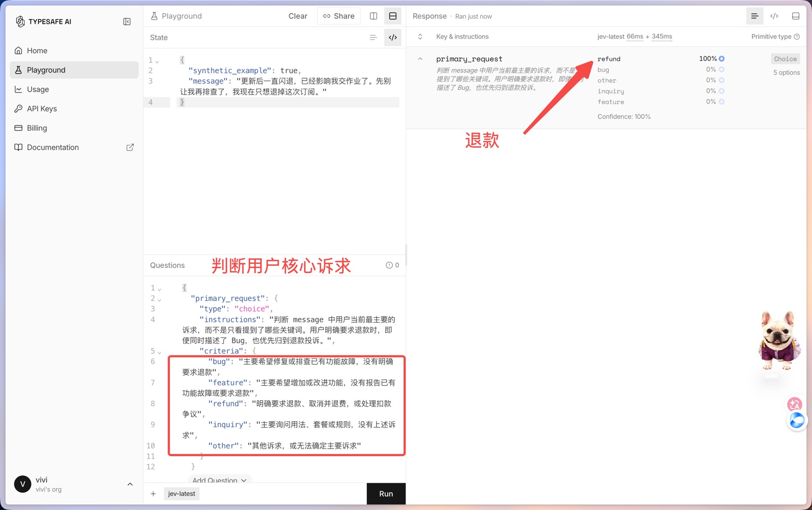The width and height of the screenshot is (812, 510).
Task: Fold Questions JSON at line 1
Action: pyautogui.click(x=159, y=289)
